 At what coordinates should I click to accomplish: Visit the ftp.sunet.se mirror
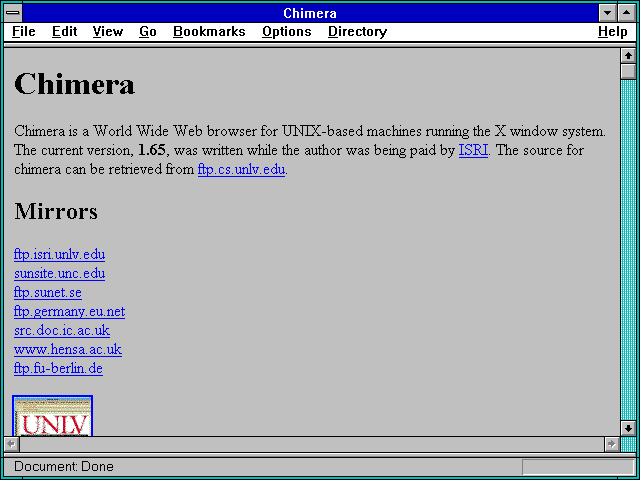pyautogui.click(x=48, y=292)
